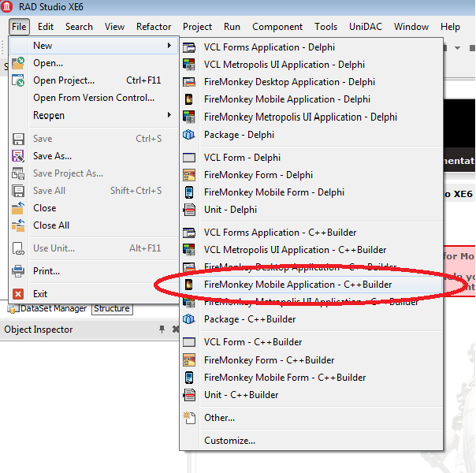Select Save As menu entry
Image resolution: width=476 pixels, height=473 pixels.
coord(94,156)
